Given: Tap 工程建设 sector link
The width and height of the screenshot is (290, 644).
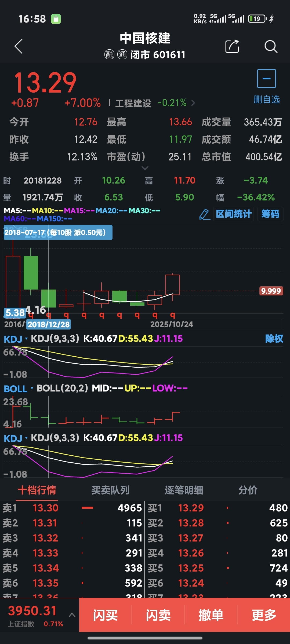Looking at the screenshot, I should [133, 103].
